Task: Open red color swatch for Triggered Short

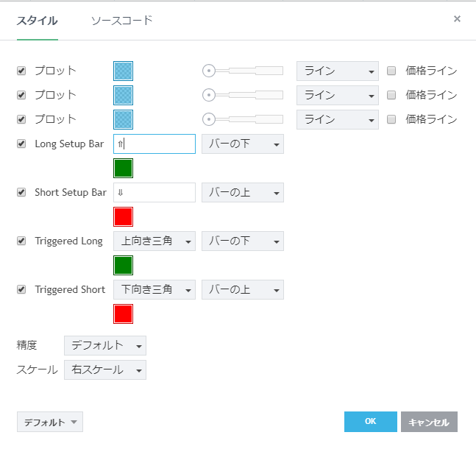Action: 123,314
